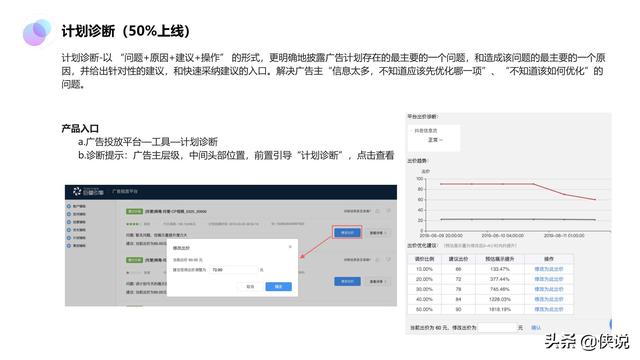Expand 查看详情 dropdown on first plan
This screenshot has height=360, width=640.
pyautogui.click(x=378, y=233)
